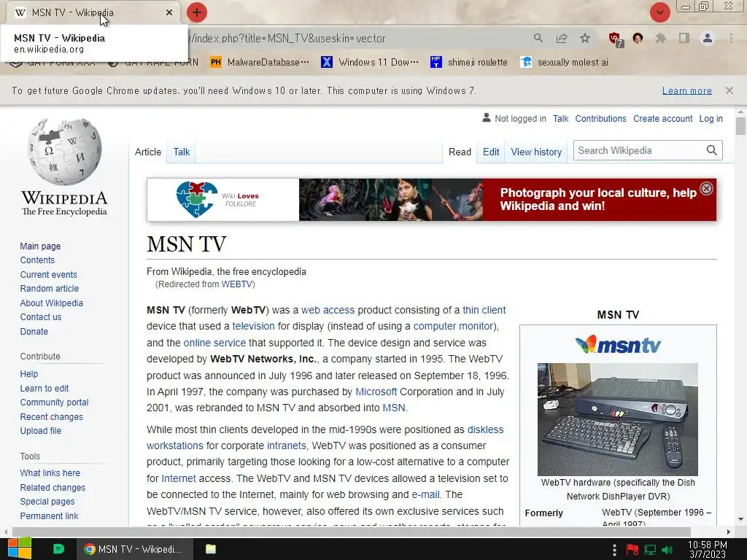747x560 pixels.
Task: Switch to the Talk tab
Action: (x=182, y=152)
